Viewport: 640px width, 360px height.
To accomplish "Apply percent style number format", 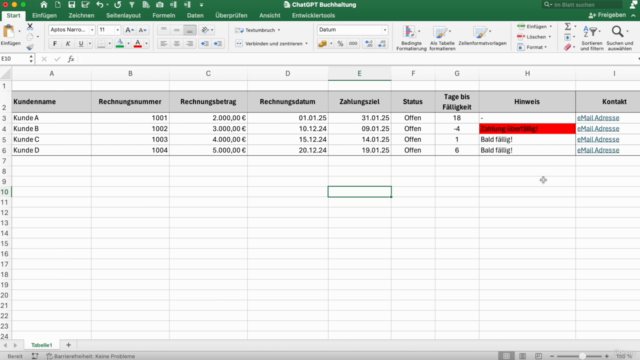I will pyautogui.click(x=340, y=44).
